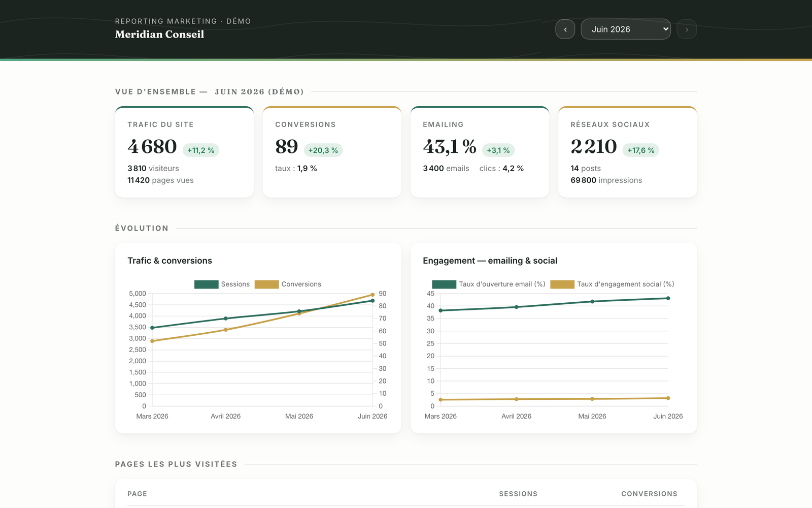Click the CONVERSIONS table column header
Viewport: 812px width, 508px height.
pyautogui.click(x=649, y=494)
